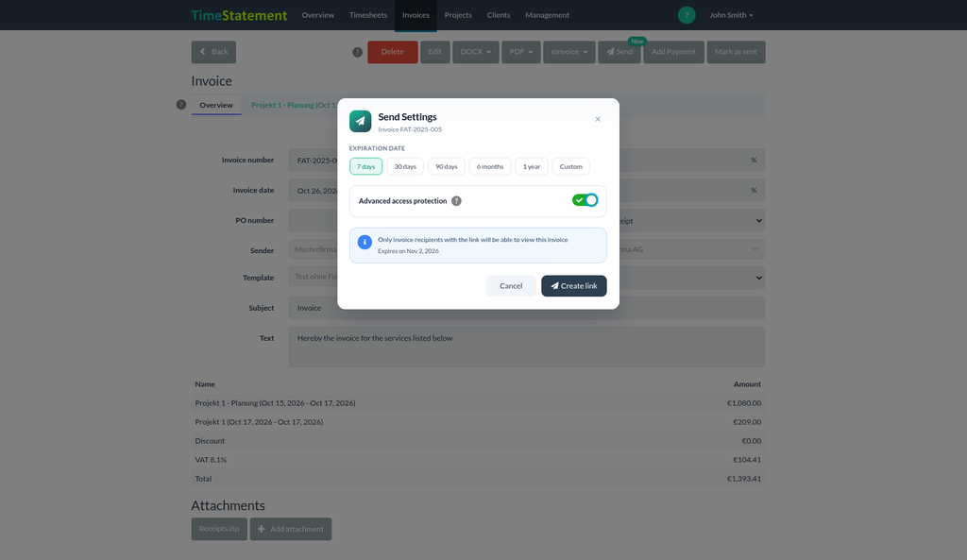Choose 30 days expiration
This screenshot has height=560, width=967.
pyautogui.click(x=405, y=166)
